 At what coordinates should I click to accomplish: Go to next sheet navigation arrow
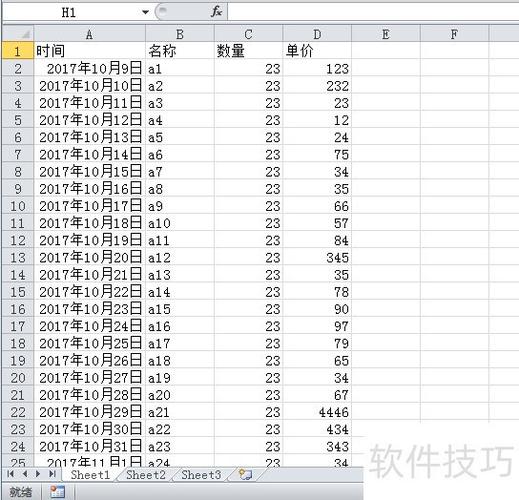pos(38,474)
